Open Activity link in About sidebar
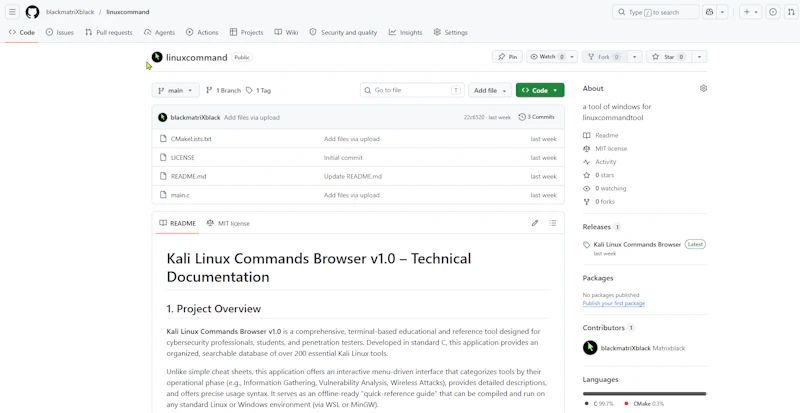This screenshot has width=800, height=413. tap(599, 162)
